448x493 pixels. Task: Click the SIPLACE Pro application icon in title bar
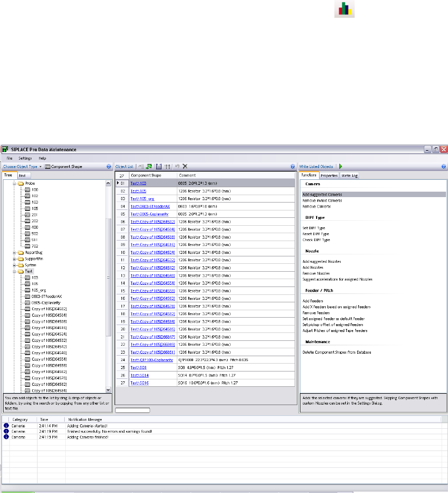pos(5,149)
